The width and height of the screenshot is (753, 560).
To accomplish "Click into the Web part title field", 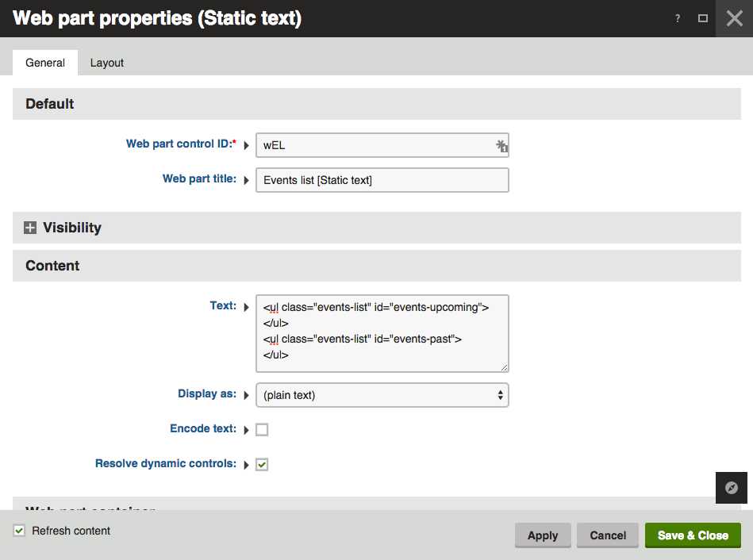I will tap(382, 180).
